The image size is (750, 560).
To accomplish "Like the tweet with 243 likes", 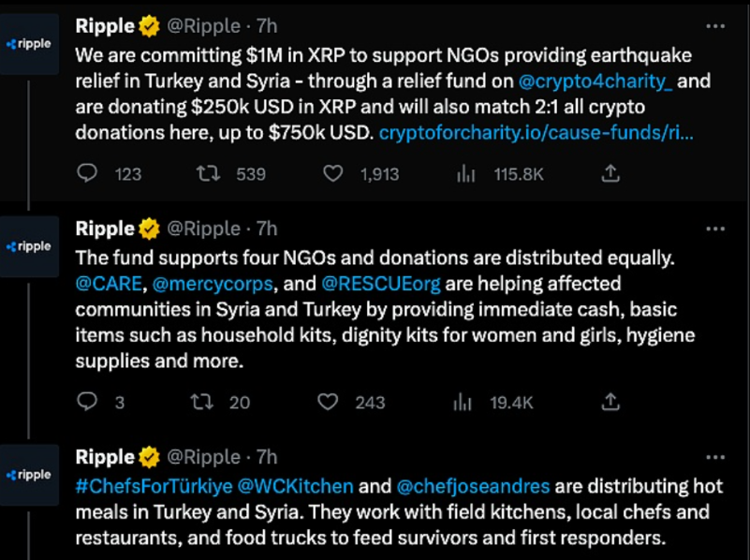I will click(327, 402).
